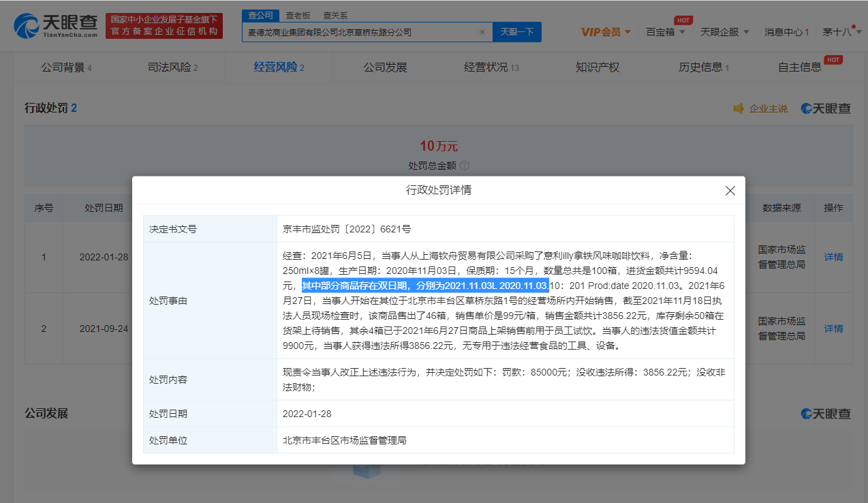Image resolution: width=868 pixels, height=503 pixels.
Task: Click the VIP会员 membership icon
Action: [601, 31]
